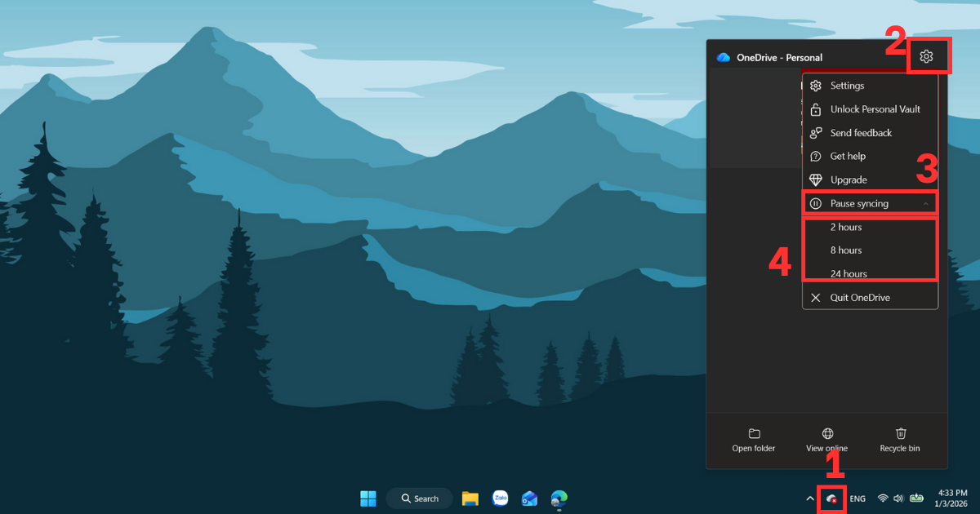
Task: Click the OneDrive gear icon in panel header
Action: [x=925, y=56]
